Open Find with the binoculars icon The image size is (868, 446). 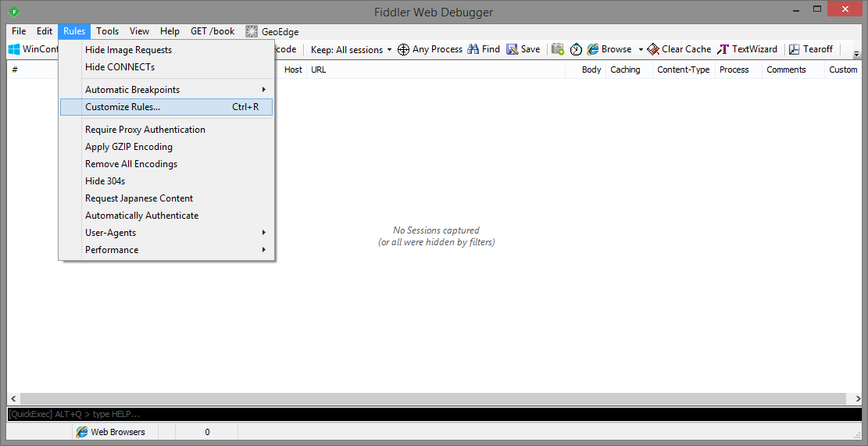pyautogui.click(x=473, y=49)
